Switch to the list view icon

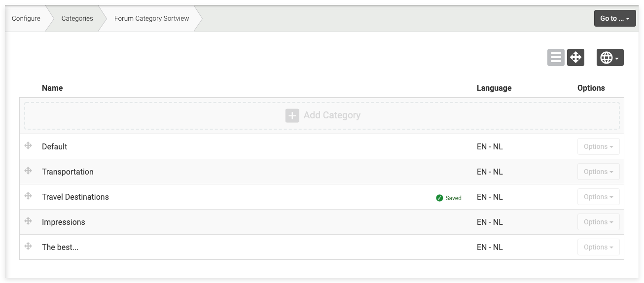pos(556,58)
